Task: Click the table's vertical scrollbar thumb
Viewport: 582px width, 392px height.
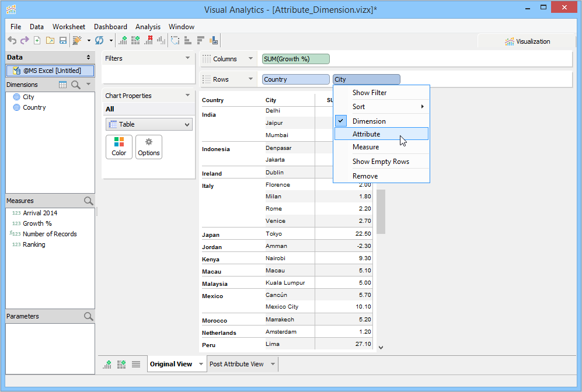Action: 381,212
